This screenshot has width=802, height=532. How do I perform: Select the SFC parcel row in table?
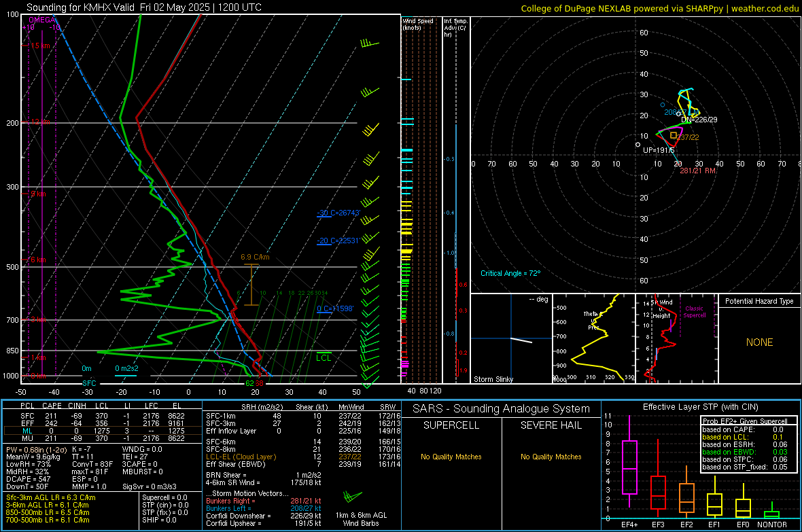click(103, 416)
